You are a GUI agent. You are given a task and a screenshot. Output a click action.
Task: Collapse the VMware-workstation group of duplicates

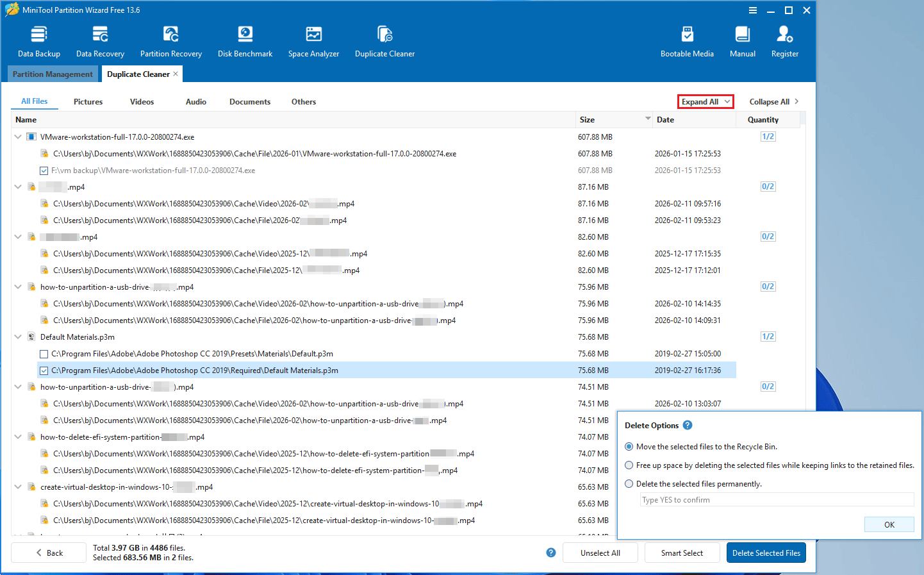click(x=17, y=137)
